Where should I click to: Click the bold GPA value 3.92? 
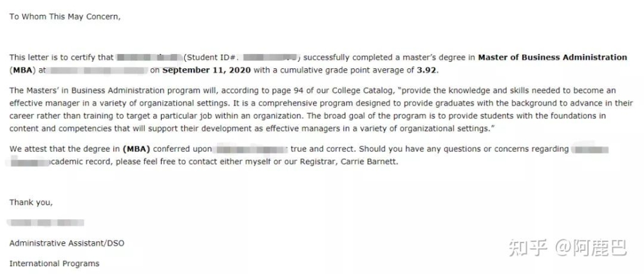[426, 70]
